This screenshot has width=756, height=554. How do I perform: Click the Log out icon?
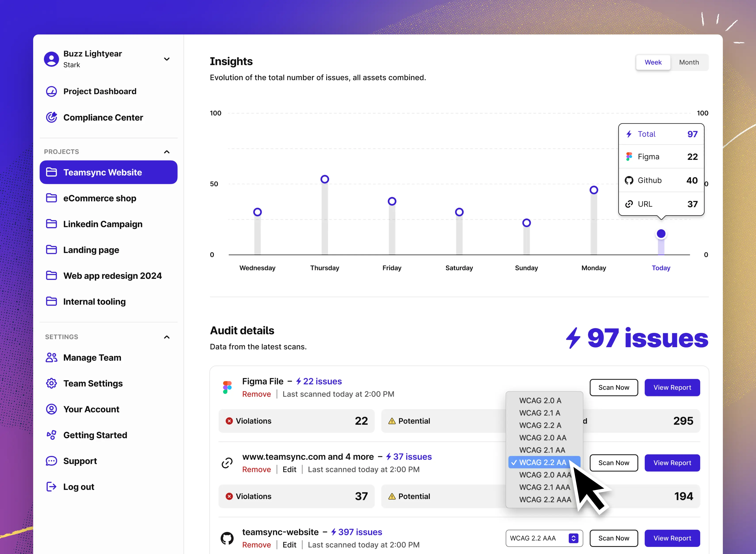pos(52,486)
